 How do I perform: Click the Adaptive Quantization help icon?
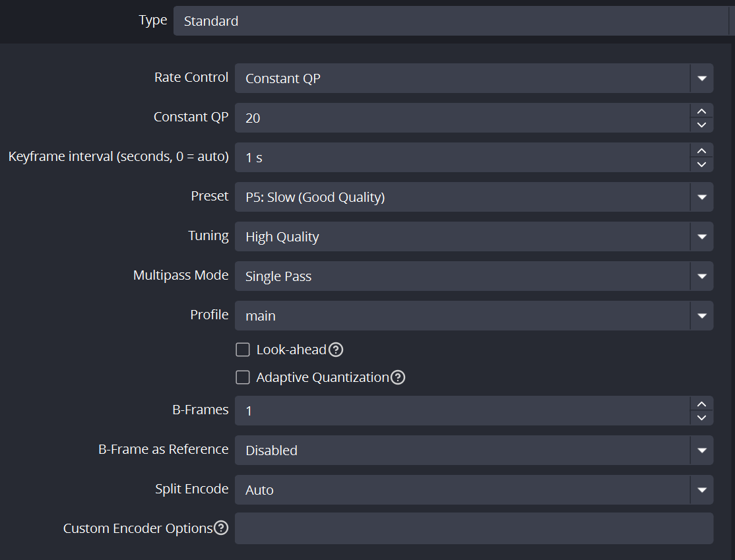pos(397,377)
